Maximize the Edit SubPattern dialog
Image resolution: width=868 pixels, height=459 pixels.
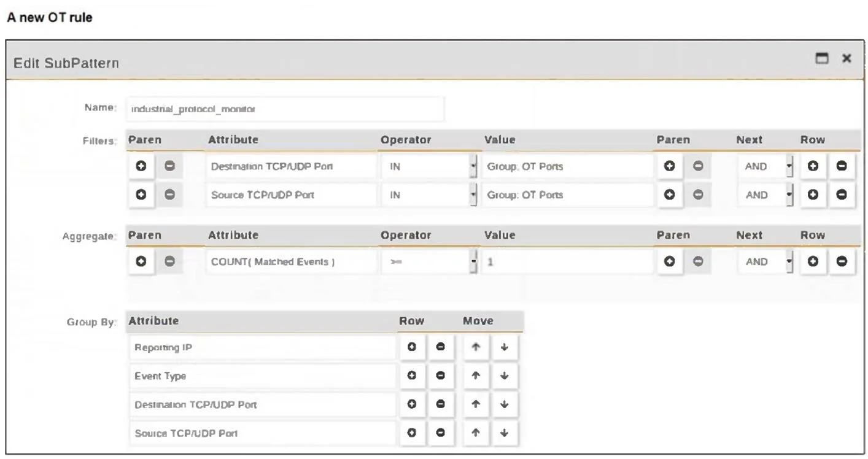click(x=821, y=58)
